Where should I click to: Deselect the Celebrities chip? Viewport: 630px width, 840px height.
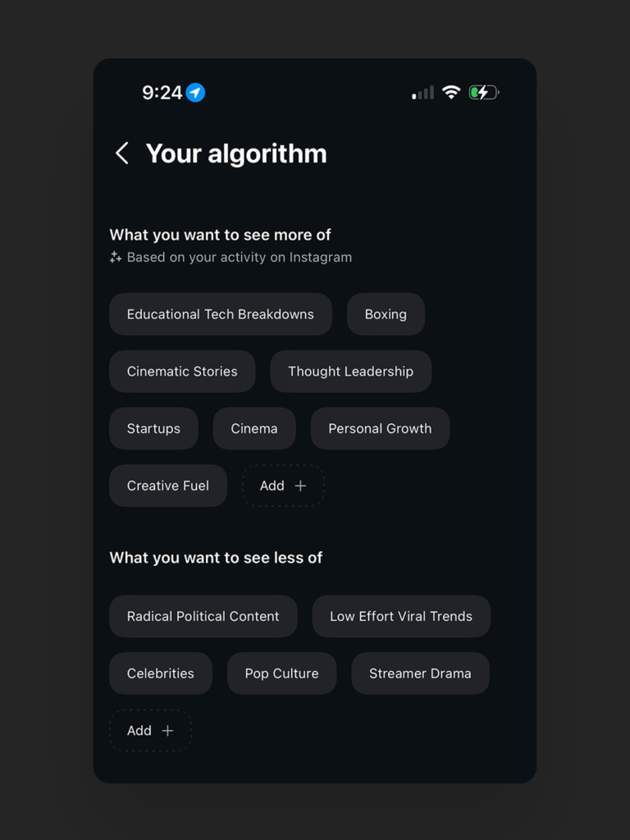pyautogui.click(x=161, y=673)
